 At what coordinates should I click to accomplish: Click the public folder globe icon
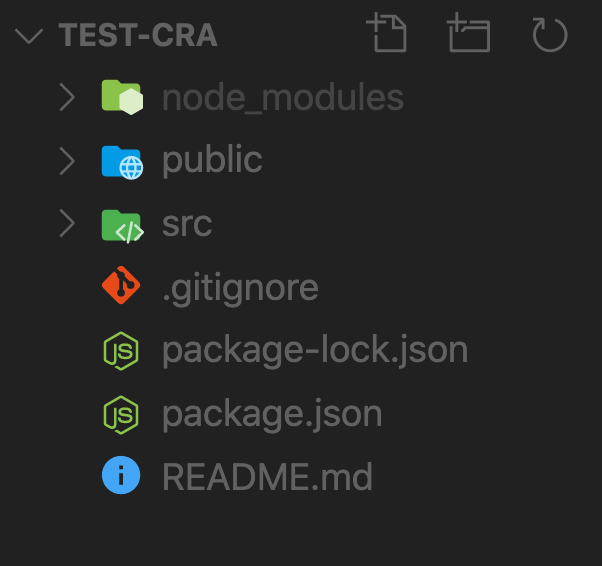click(x=122, y=162)
